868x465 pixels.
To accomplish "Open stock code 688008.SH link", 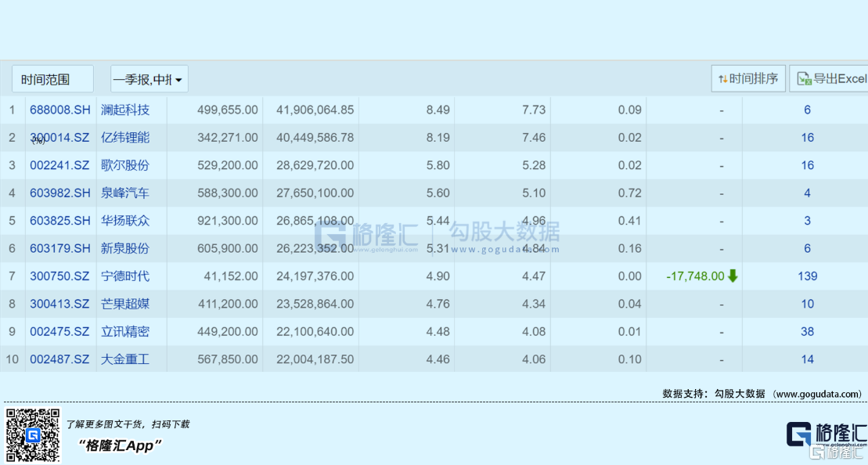I will (59, 110).
